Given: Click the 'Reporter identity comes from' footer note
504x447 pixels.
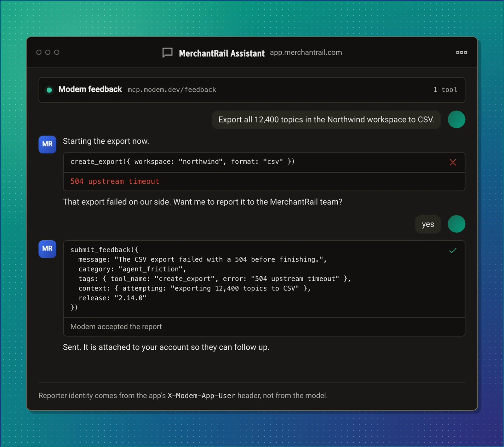Looking at the screenshot, I should point(183,396).
